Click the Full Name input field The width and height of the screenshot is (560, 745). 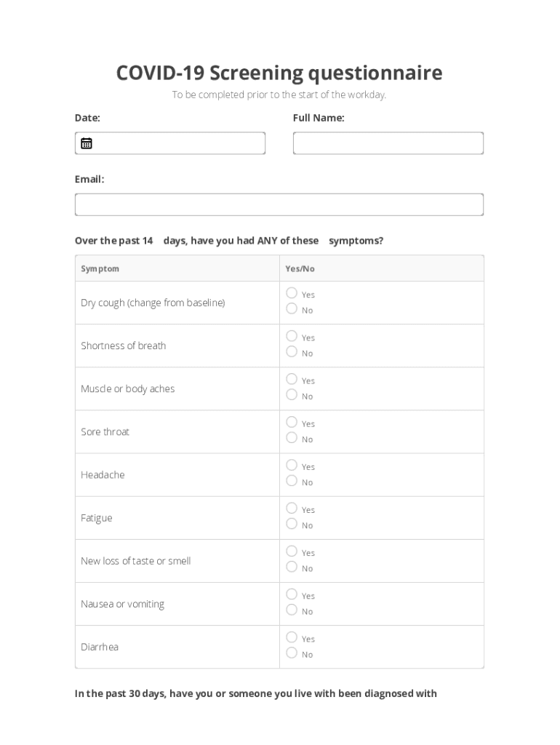388,143
